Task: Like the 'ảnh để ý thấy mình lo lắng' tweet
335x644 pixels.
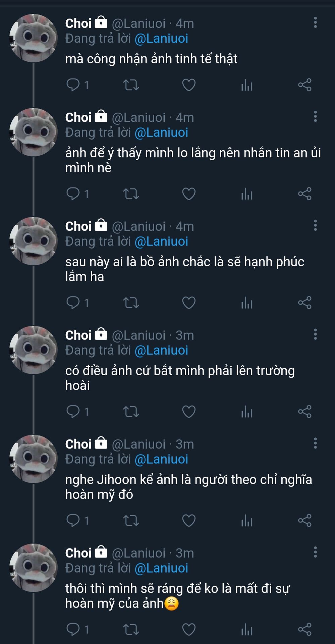Action: [189, 194]
